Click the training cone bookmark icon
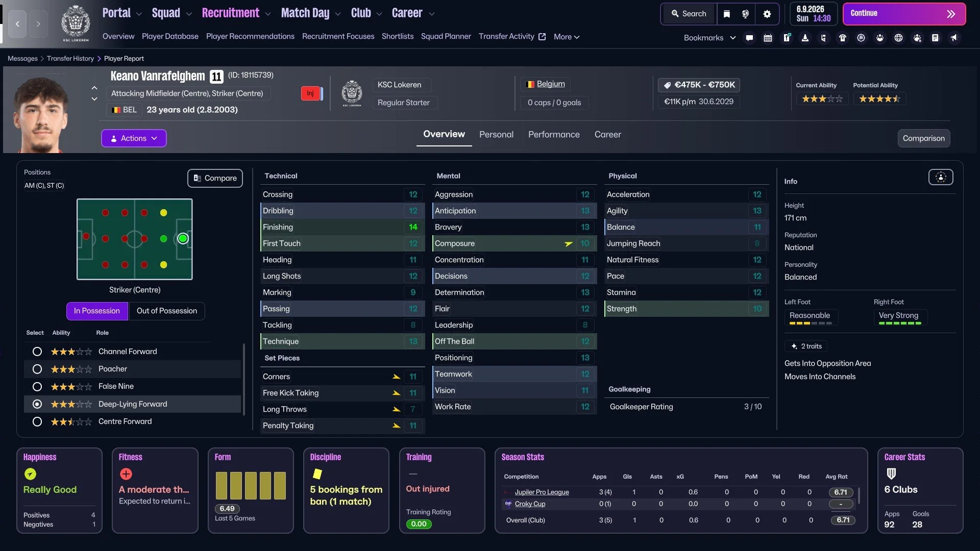The image size is (980, 551). click(x=805, y=38)
